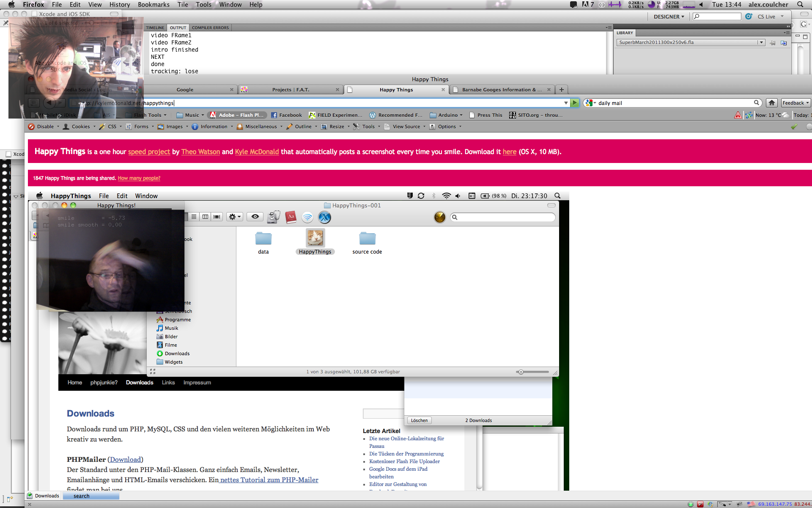Click the weather forecast icon beside Now: 13 °C
812x508 pixels.
[786, 115]
